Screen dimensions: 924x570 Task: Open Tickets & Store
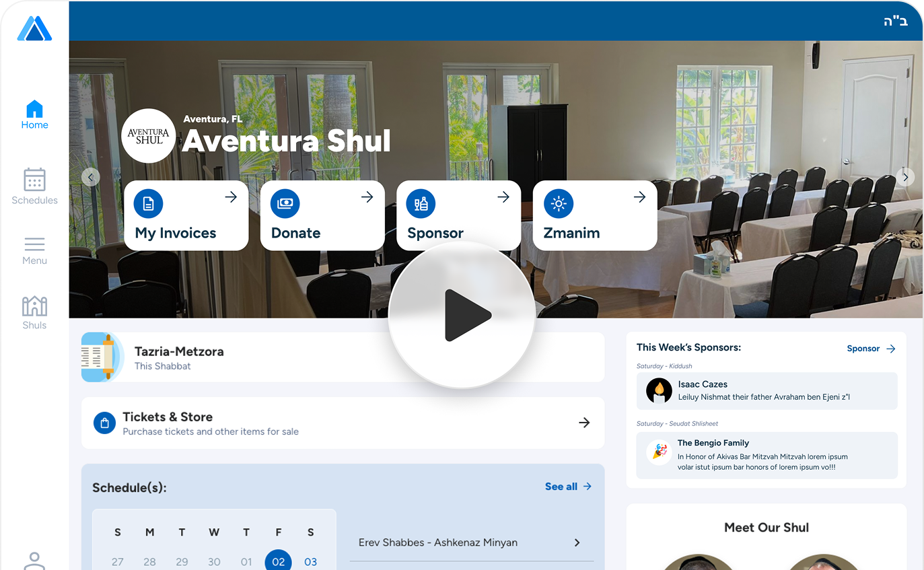343,423
